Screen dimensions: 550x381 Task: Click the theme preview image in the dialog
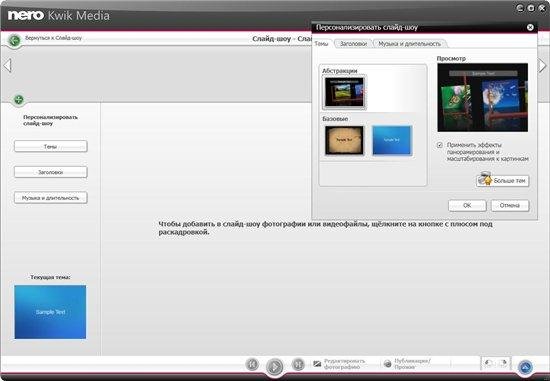click(x=483, y=98)
